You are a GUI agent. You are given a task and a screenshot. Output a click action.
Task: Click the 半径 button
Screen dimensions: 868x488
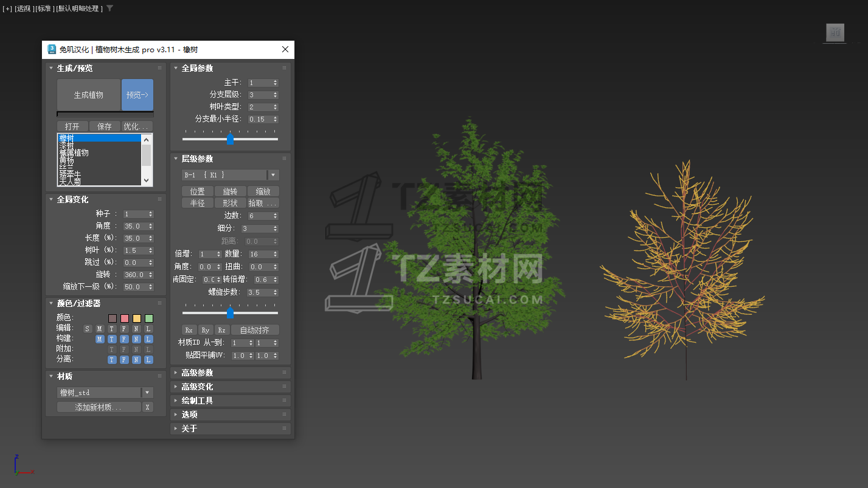198,203
